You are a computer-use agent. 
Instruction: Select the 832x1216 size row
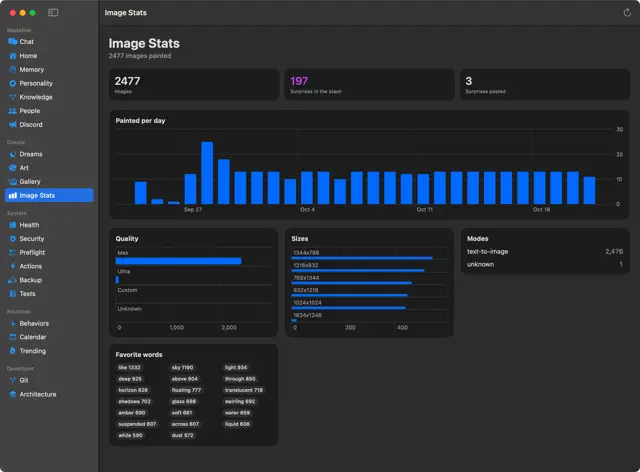point(370,292)
